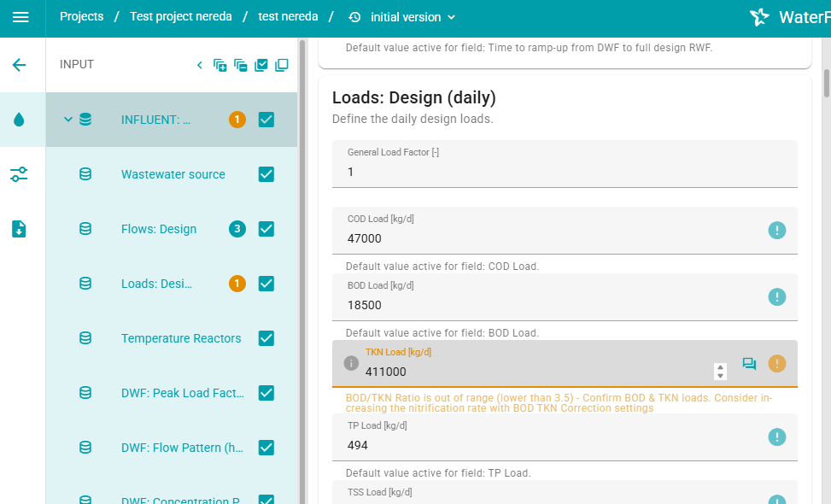Open the sliders settings icon in sidebar
Viewport: 831px width, 504px height.
(x=19, y=174)
